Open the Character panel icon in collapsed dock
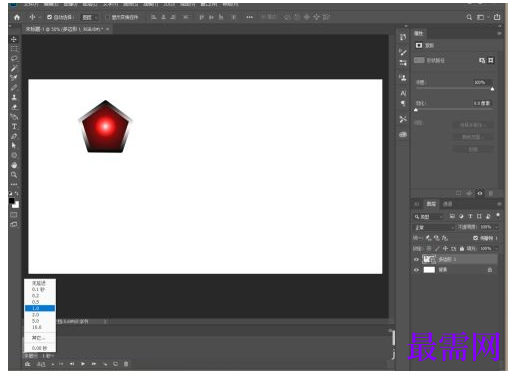The height and width of the screenshot is (378, 519). (x=403, y=93)
